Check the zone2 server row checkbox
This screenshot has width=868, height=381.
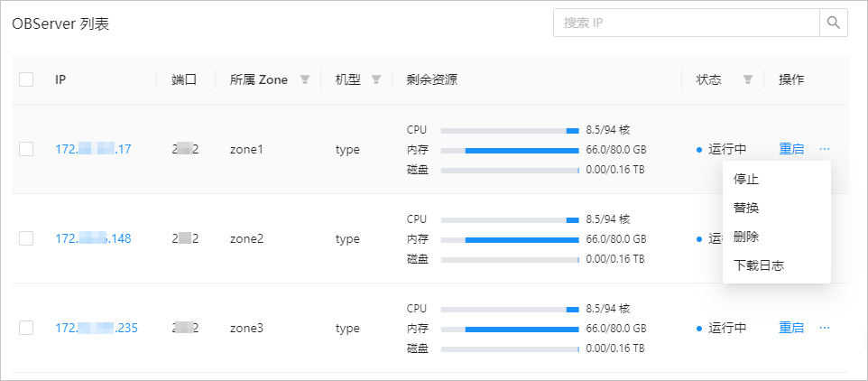click(26, 238)
